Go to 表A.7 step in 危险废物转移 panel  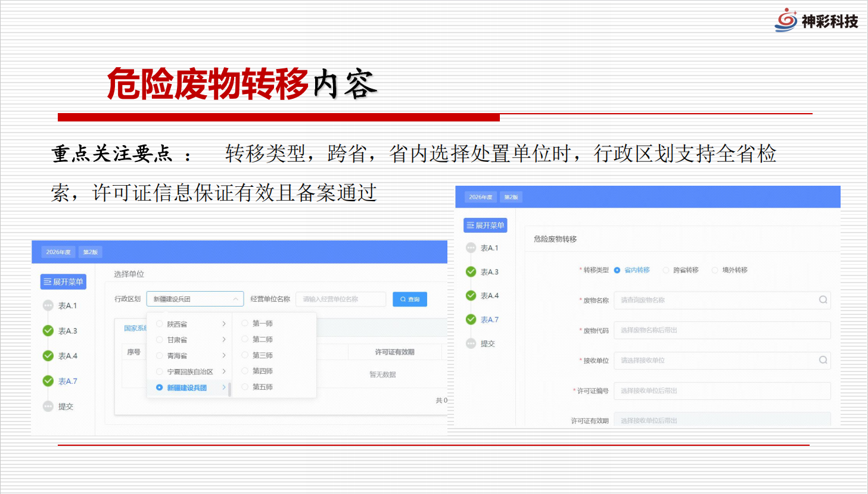click(489, 320)
